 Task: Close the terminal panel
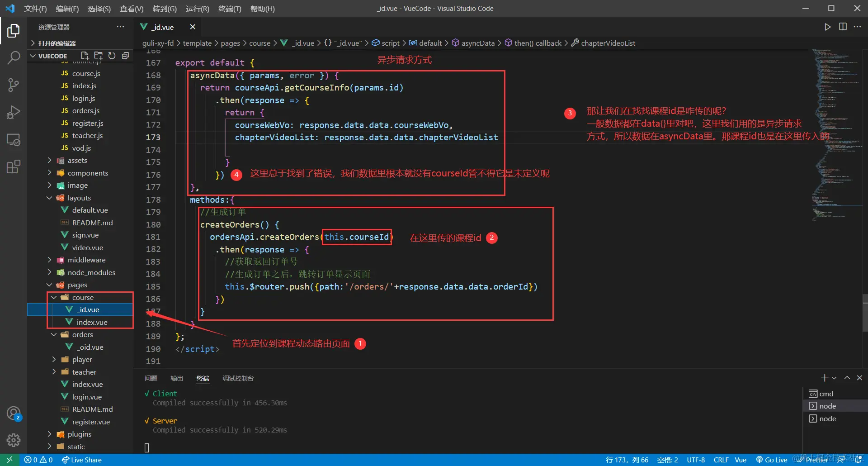point(859,378)
